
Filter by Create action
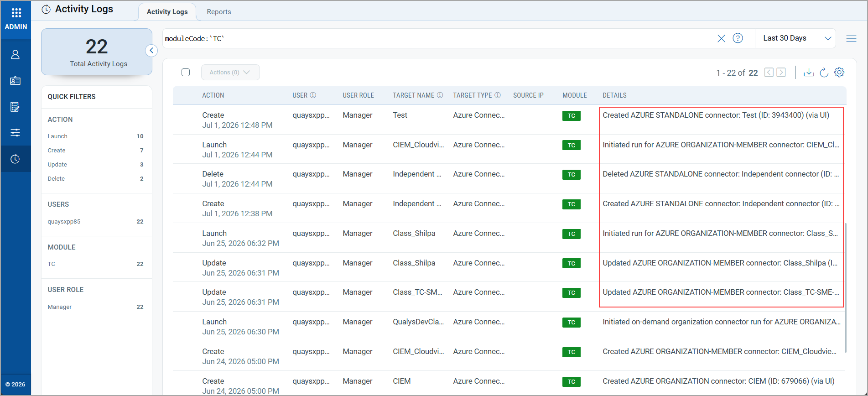coord(95,151)
